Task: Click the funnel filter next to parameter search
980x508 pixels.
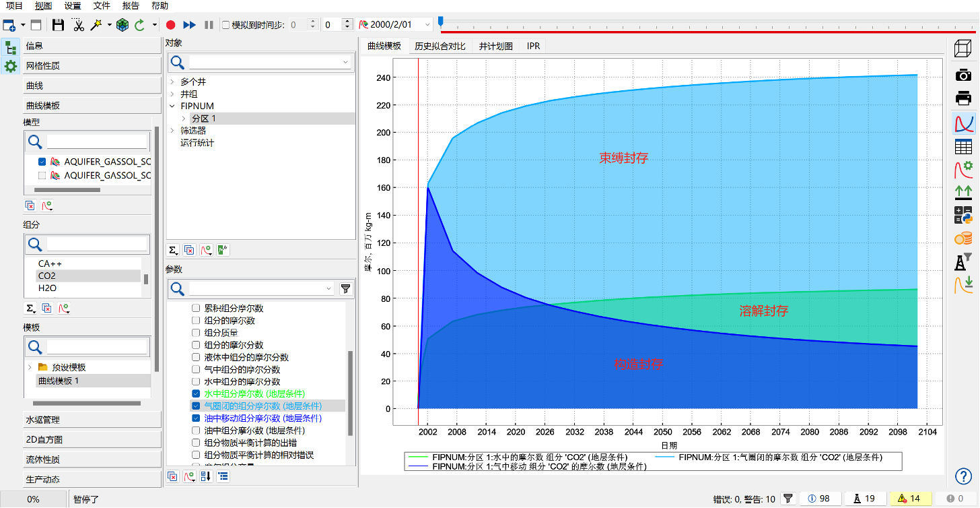Action: coord(345,289)
